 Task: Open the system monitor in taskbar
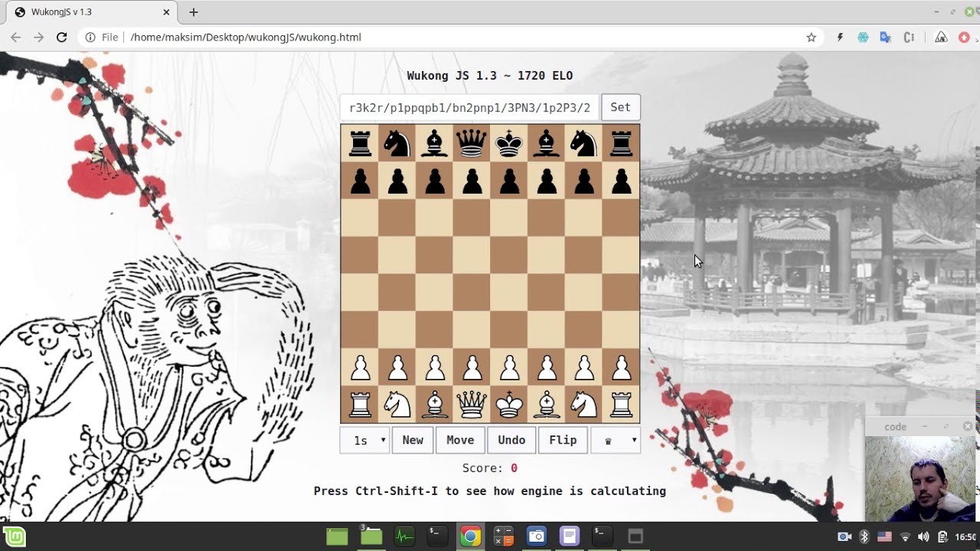click(x=403, y=536)
